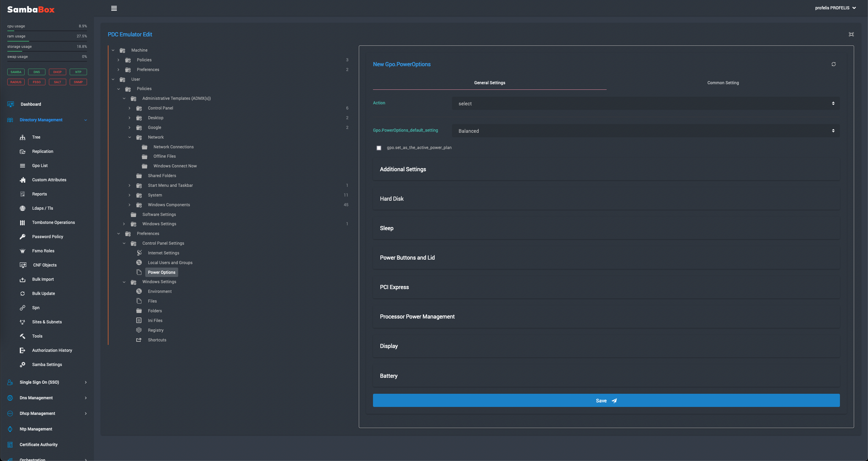Expand Windows Components tree chevron
Image resolution: width=868 pixels, height=461 pixels.
coord(130,205)
